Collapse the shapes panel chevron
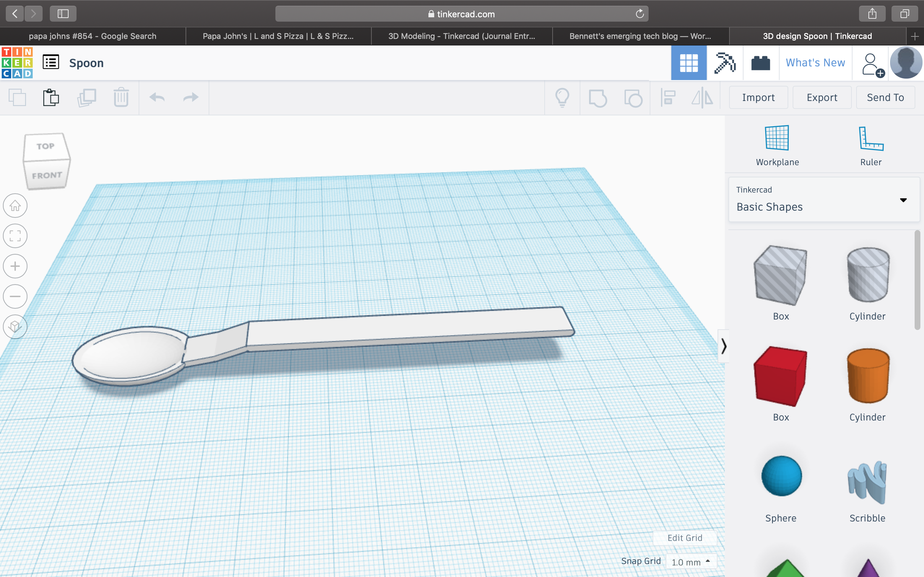 [724, 346]
